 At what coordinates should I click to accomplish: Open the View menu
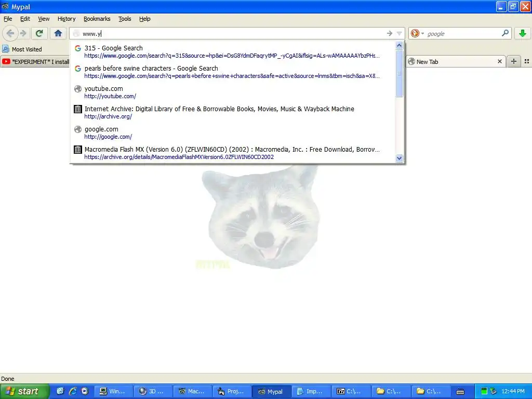pyautogui.click(x=44, y=19)
